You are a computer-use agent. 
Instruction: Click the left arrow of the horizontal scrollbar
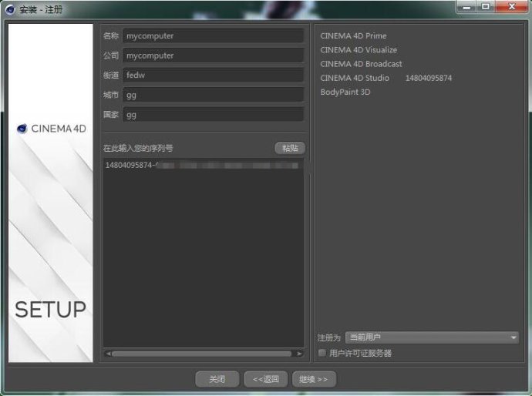coord(108,354)
